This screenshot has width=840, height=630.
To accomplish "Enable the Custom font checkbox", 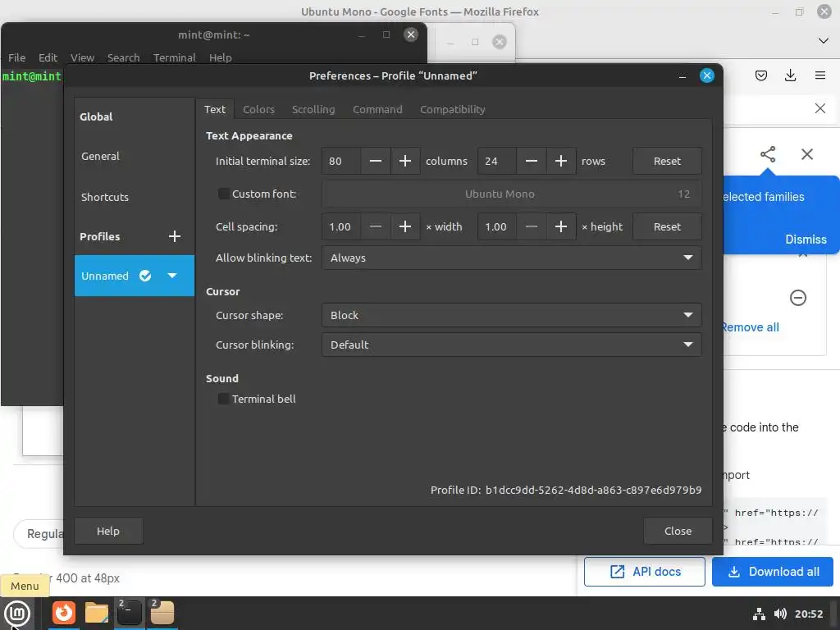I will (224, 194).
